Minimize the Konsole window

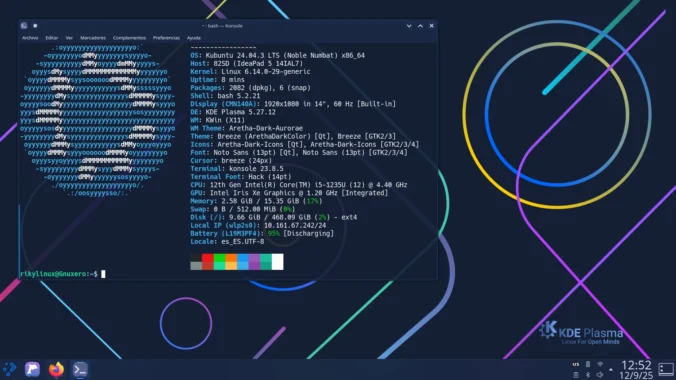point(409,26)
